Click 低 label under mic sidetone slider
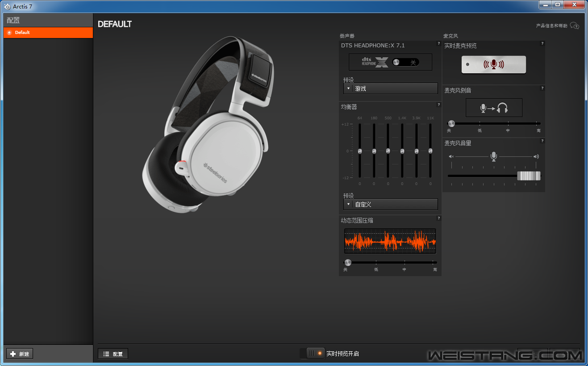The width and height of the screenshot is (588, 366). 480,130
